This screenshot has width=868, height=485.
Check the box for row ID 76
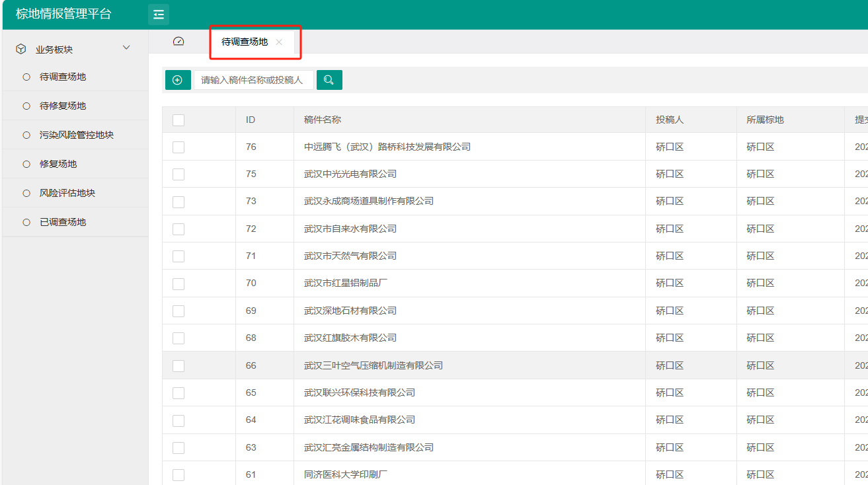pyautogui.click(x=178, y=147)
